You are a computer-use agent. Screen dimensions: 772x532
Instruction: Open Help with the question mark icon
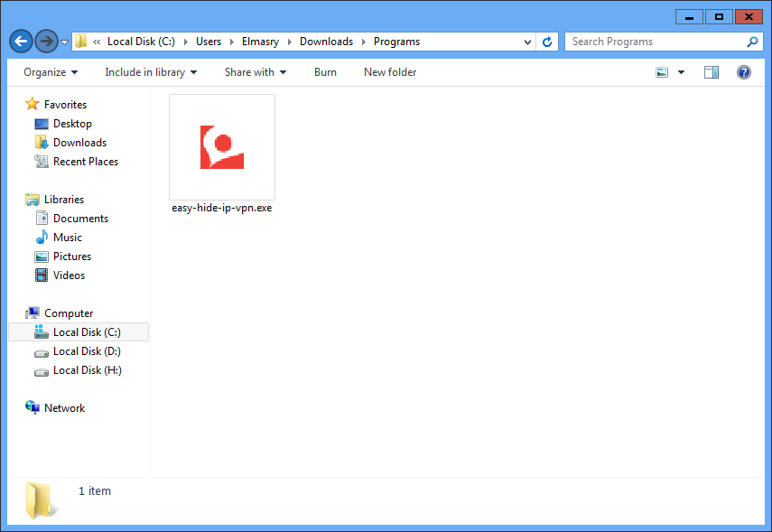(x=743, y=72)
